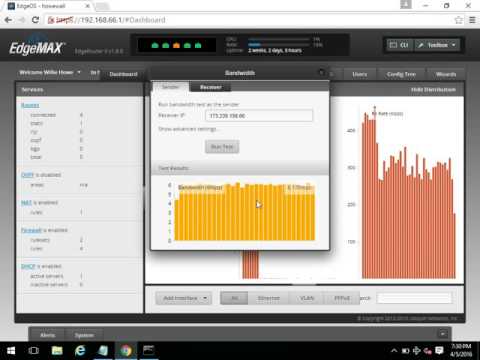Open File Explorer from taskbar
480x360 pixels.
57,351
